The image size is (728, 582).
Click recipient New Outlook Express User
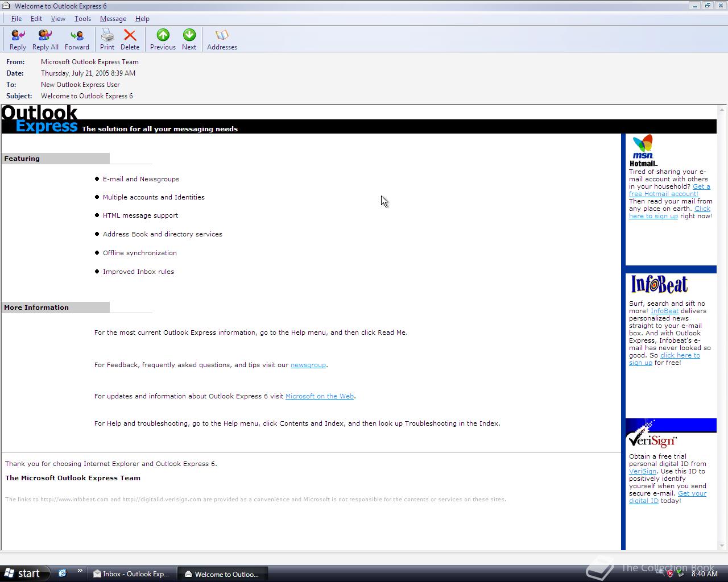[x=80, y=85]
